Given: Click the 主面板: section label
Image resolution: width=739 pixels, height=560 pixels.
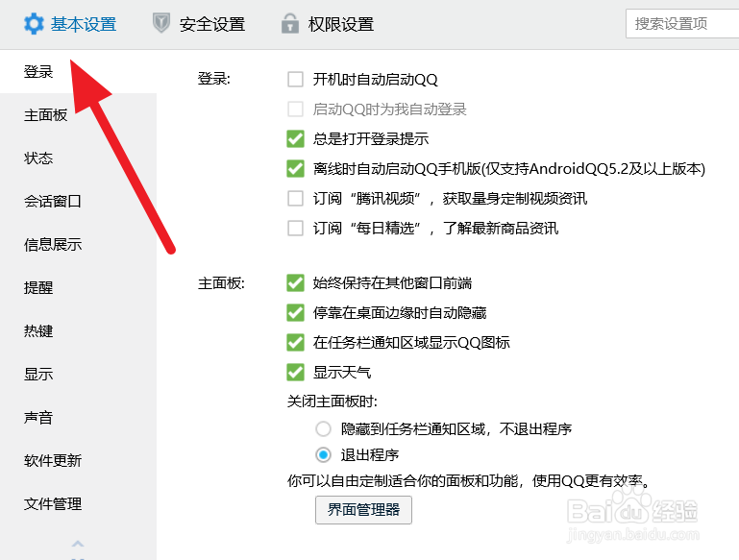Looking at the screenshot, I should click(221, 283).
